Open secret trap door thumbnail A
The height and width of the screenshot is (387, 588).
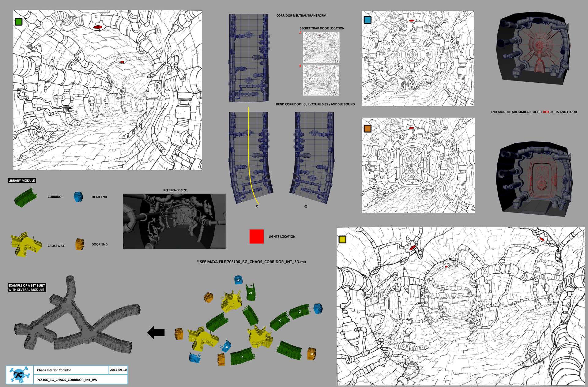click(321, 47)
